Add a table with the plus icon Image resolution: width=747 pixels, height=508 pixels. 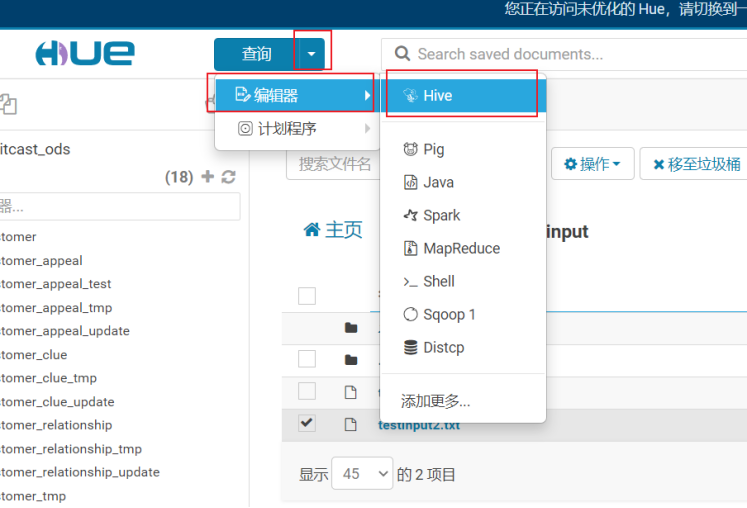point(208,176)
